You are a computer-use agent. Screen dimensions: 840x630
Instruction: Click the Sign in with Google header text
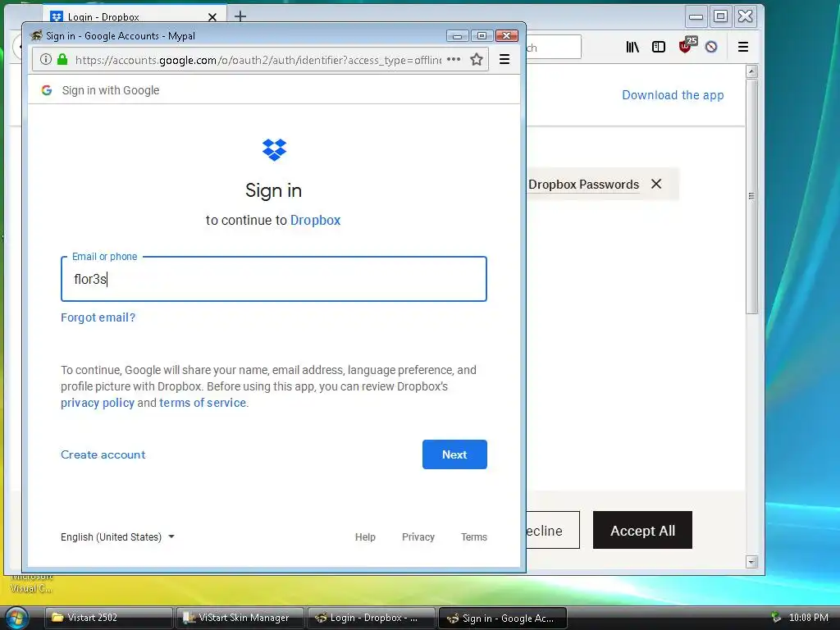coord(111,90)
